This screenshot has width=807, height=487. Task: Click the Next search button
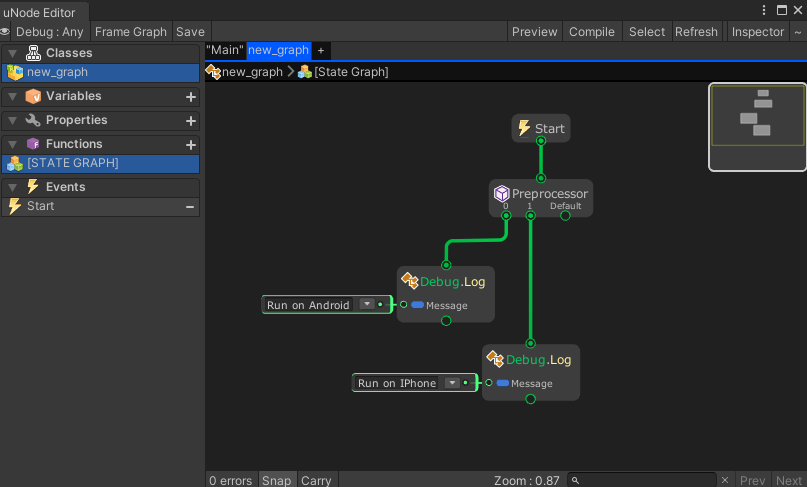tap(788, 480)
